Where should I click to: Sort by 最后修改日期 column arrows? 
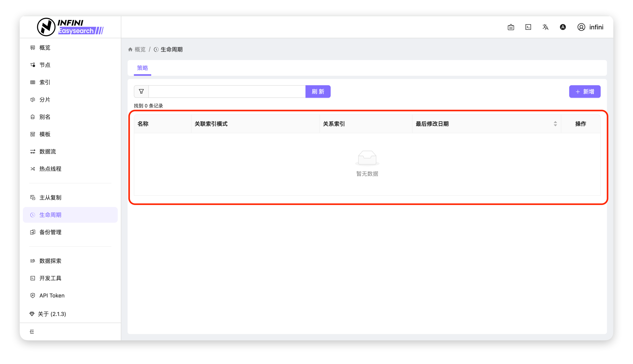tap(555, 124)
